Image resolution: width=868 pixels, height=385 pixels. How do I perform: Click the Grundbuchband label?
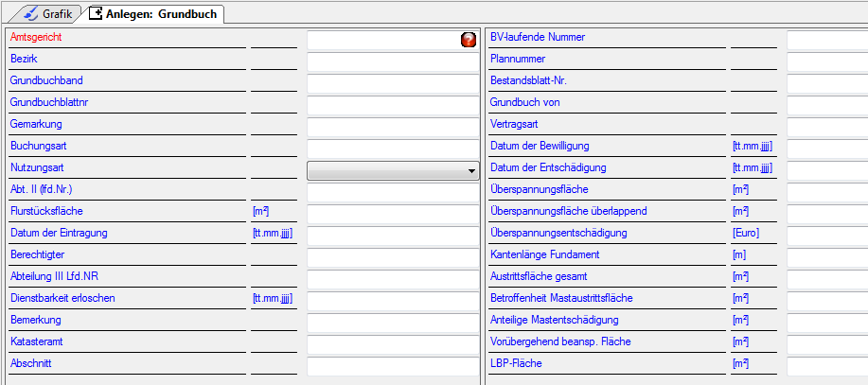tap(46, 80)
